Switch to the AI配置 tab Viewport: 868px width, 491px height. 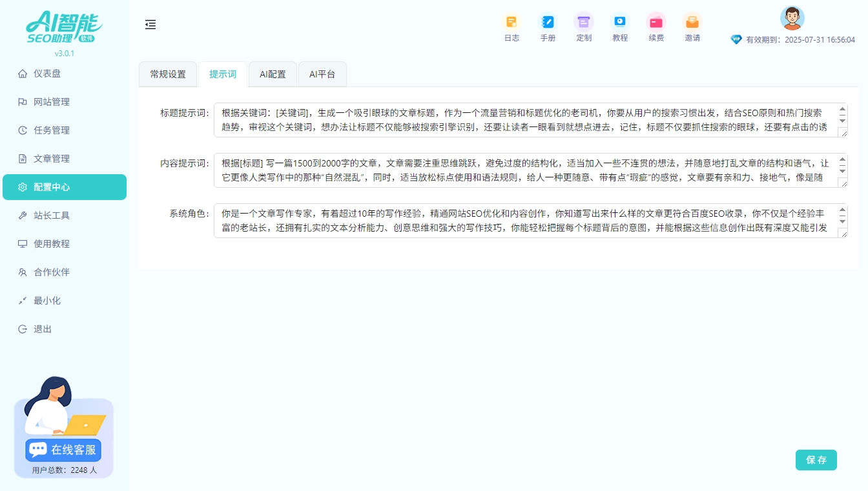click(273, 74)
